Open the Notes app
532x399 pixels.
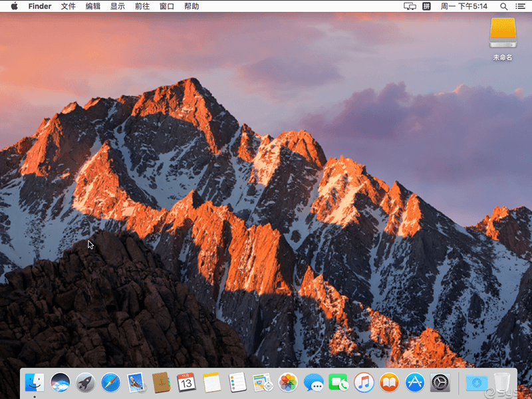[211, 383]
